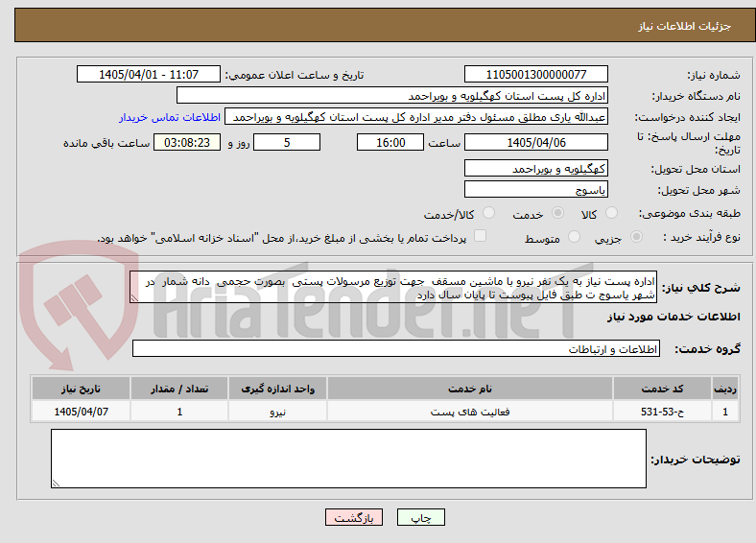Image resolution: width=756 pixels, height=543 pixels.
Task: Click the ساعت باقی مانده label
Action: tap(106, 143)
